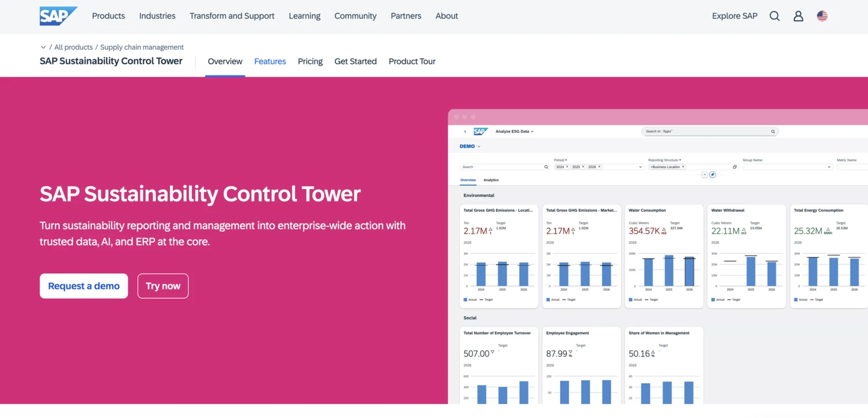Switch to the Analytics tab
This screenshot has width=868, height=418.
pos(491,179)
